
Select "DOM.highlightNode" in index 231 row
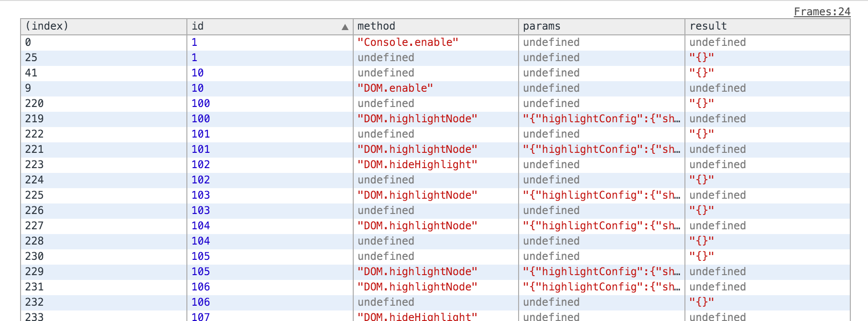pyautogui.click(x=417, y=287)
